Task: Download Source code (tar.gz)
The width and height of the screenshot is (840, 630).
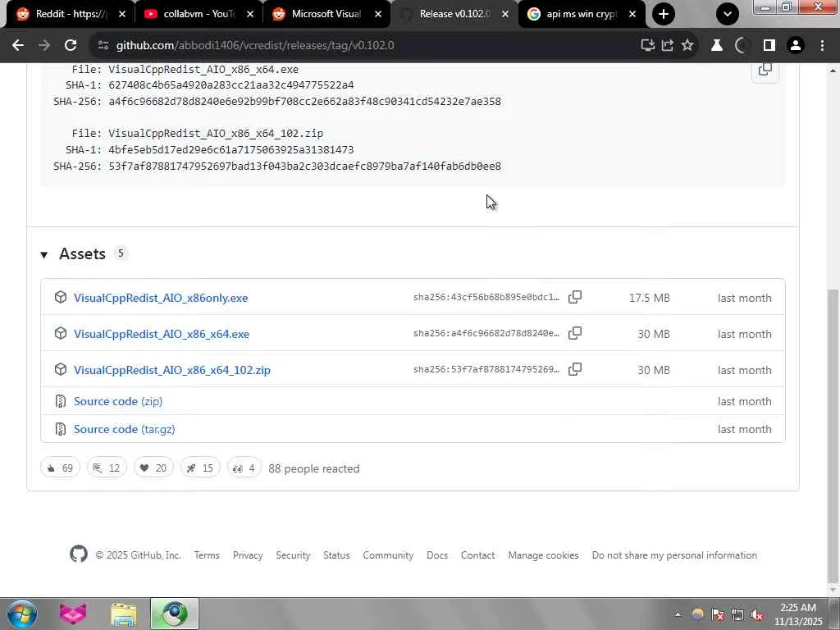Action: click(x=125, y=429)
